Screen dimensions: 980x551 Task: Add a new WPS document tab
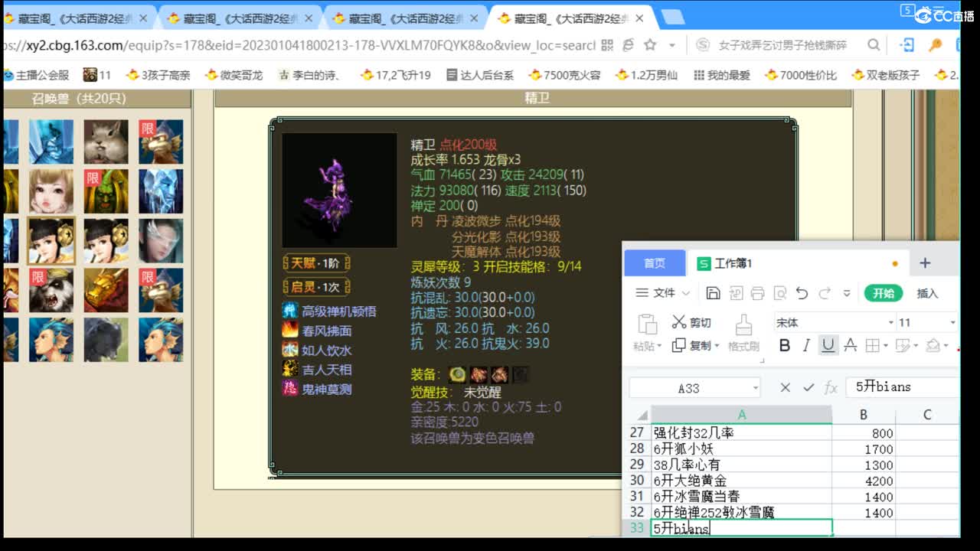tap(925, 263)
